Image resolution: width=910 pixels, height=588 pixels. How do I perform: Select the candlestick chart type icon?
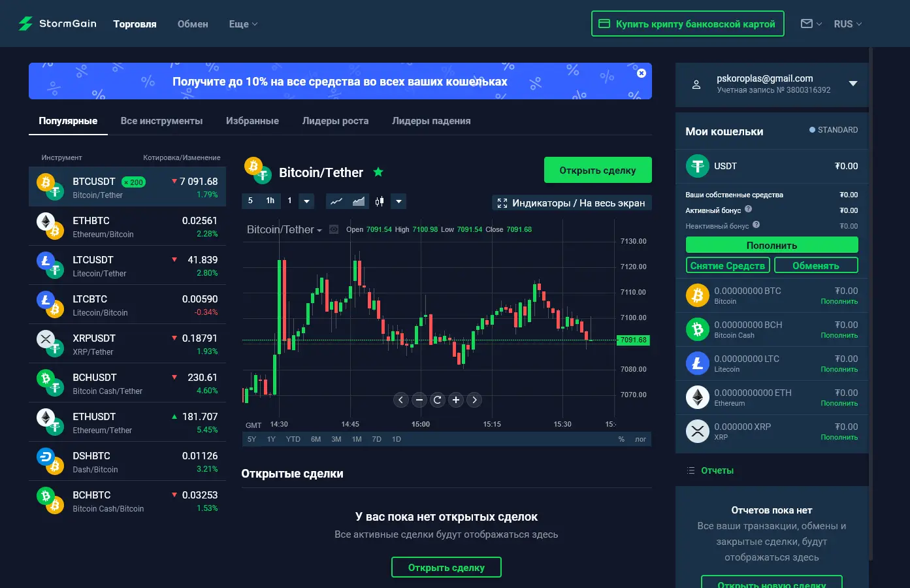tap(380, 201)
